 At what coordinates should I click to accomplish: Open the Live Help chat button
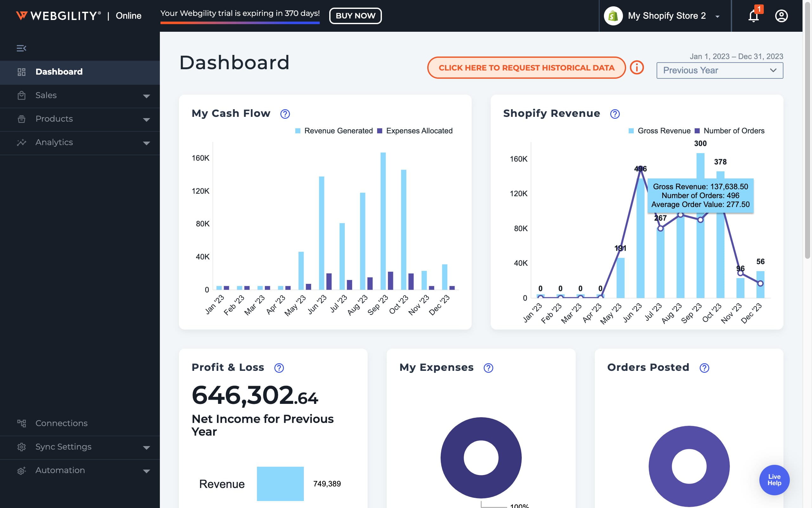click(x=774, y=480)
